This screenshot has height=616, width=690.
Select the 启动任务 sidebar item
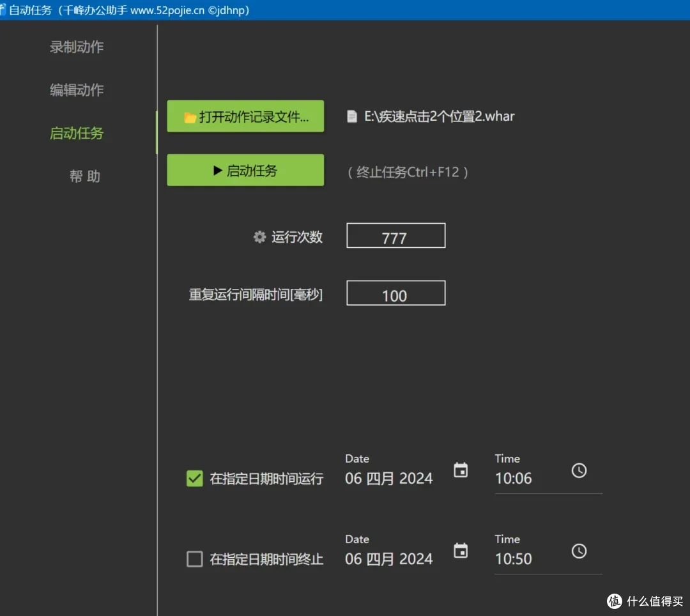(x=77, y=134)
